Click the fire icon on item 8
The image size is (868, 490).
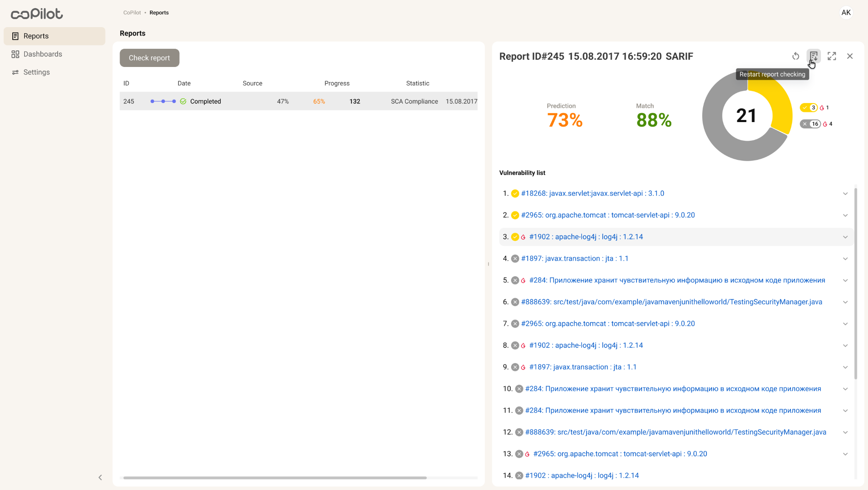[523, 345]
